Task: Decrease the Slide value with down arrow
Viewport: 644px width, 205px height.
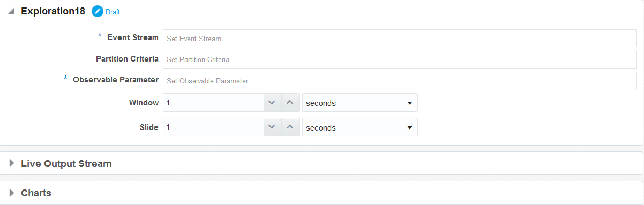Action: (272, 127)
